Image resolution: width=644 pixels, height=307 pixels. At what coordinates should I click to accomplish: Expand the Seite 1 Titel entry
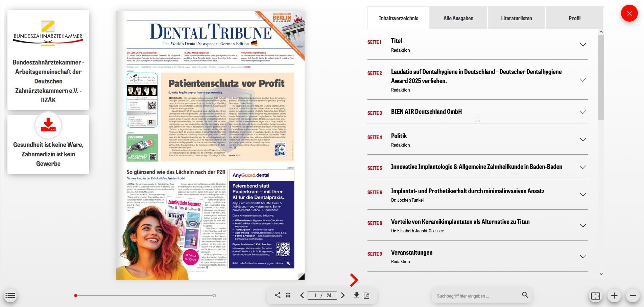point(582,45)
